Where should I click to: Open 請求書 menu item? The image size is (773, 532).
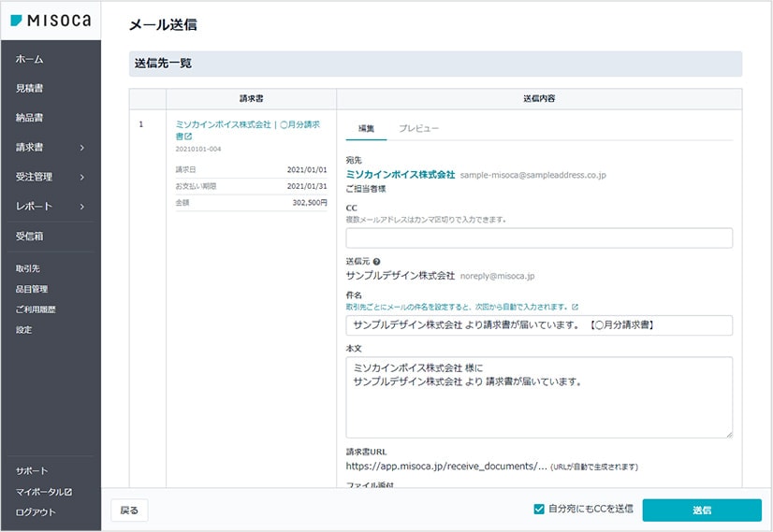click(x=30, y=148)
